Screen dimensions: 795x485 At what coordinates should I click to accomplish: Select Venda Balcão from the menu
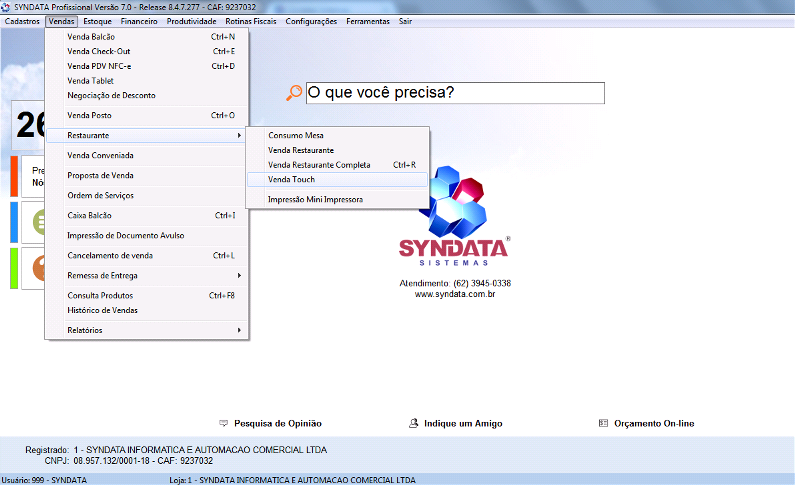[x=147, y=37]
